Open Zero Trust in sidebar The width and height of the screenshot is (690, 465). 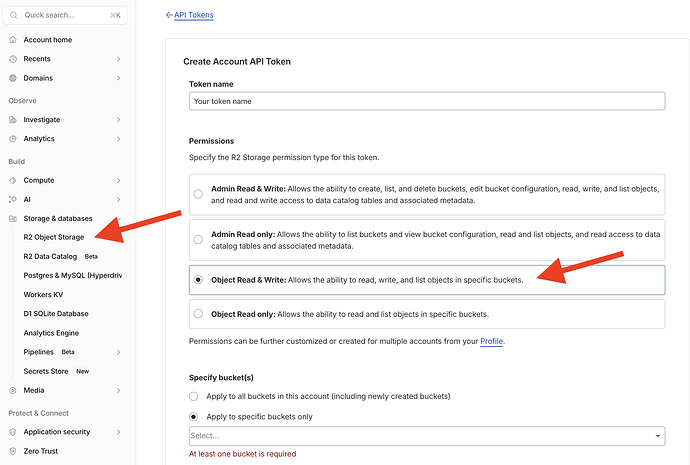tap(40, 451)
